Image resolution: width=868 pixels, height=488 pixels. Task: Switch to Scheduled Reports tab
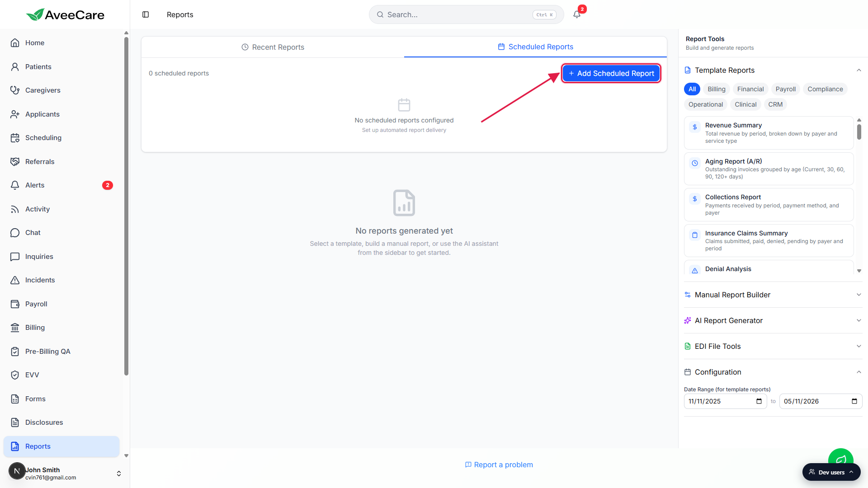(x=535, y=47)
